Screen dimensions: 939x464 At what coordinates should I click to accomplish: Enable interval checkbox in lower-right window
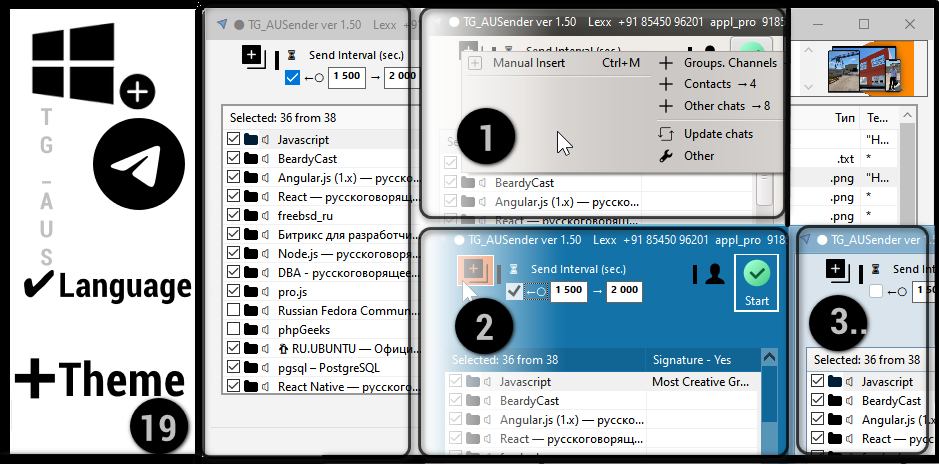876,292
